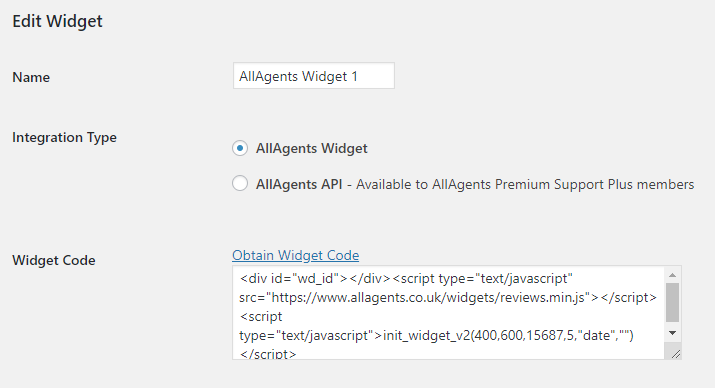Viewport: 715px width, 388px height.
Task: Place cursor on the standalone <script line
Action: pyautogui.click(x=261, y=316)
